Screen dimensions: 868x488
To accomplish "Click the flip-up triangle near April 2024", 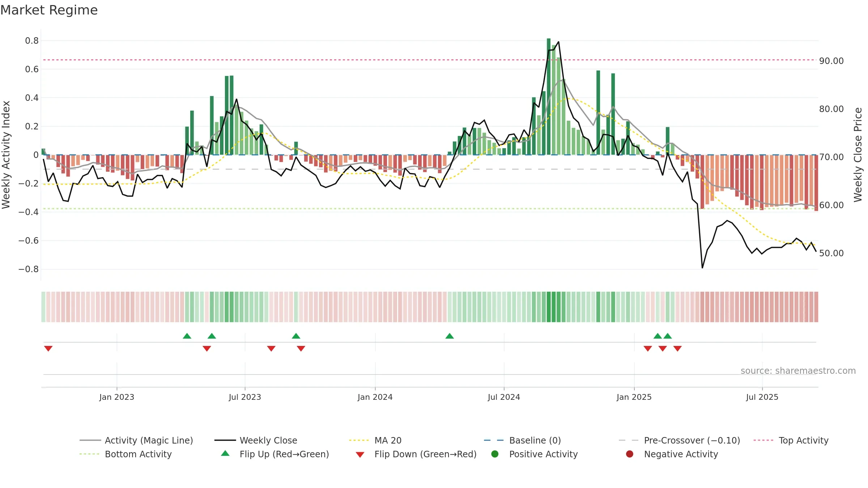I will click(450, 336).
